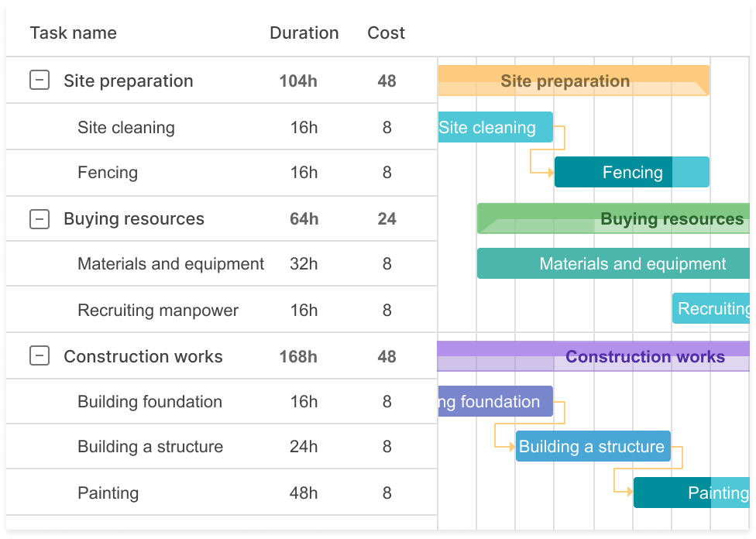Screen dimensions: 756x539
Task: Click the orange Site preparation summary bar
Action: click(573, 81)
